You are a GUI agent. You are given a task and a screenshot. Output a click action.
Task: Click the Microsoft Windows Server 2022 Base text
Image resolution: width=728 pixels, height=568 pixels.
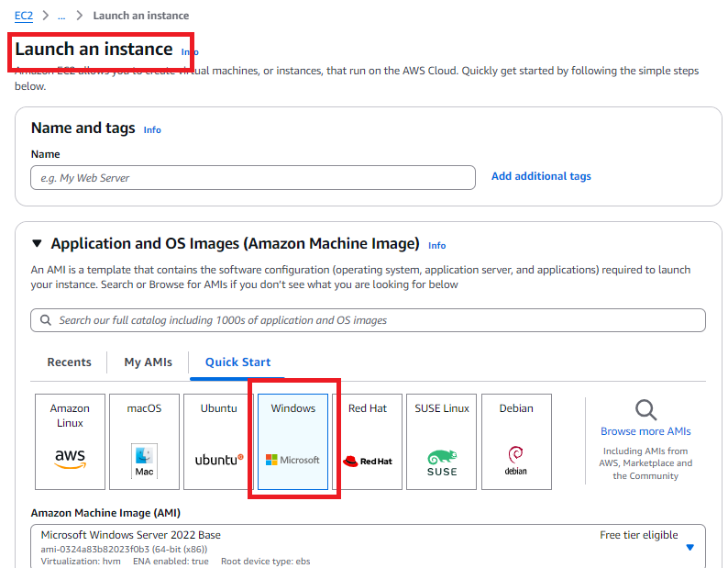pos(130,535)
